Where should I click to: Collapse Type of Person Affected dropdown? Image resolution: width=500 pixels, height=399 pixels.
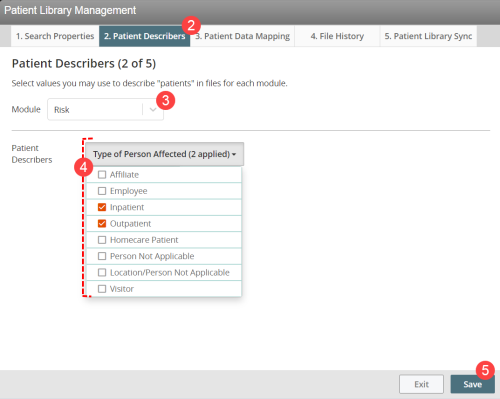pyautogui.click(x=165, y=154)
